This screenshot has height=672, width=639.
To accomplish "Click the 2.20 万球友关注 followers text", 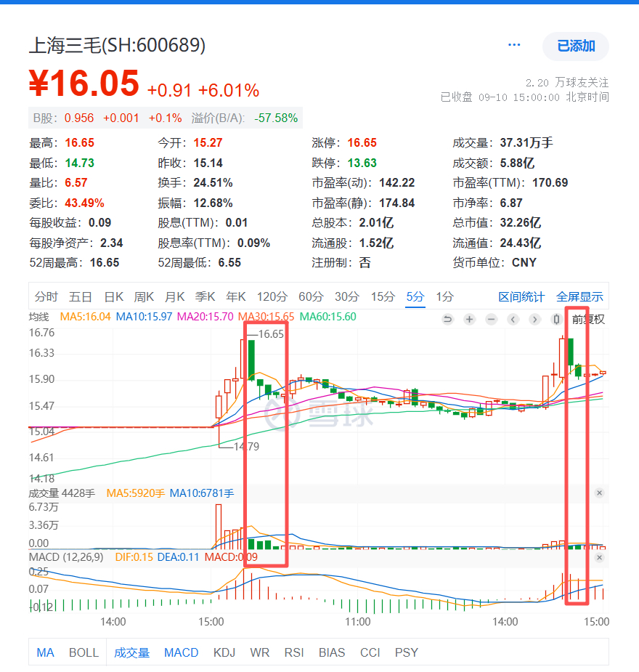I will pyautogui.click(x=567, y=82).
